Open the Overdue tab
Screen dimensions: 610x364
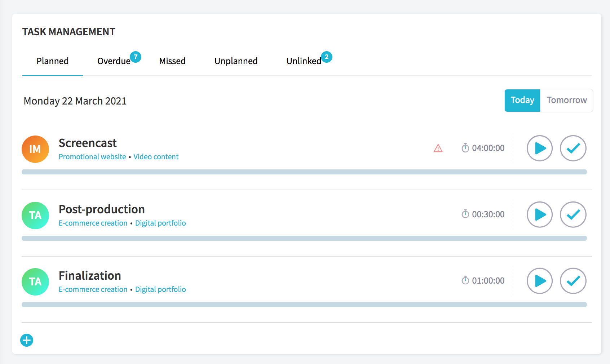point(114,61)
